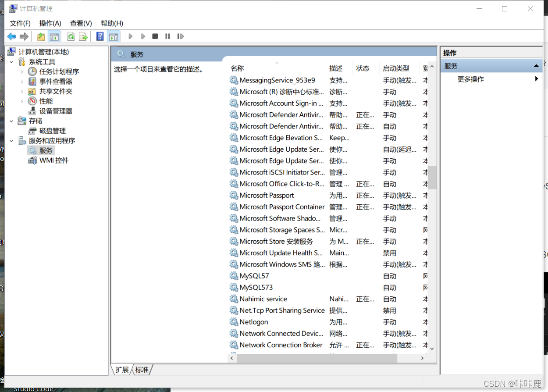548x392 pixels.
Task: Click the horizontal scroll-right arrow
Action: (x=422, y=358)
